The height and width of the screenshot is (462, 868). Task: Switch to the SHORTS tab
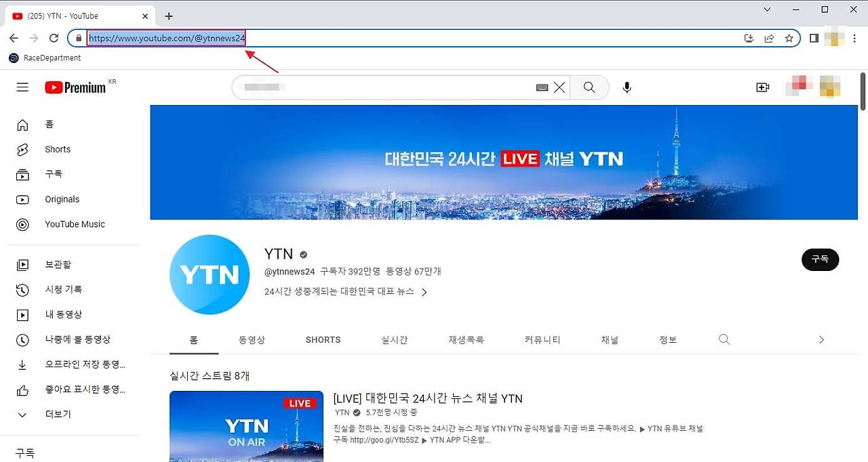323,340
